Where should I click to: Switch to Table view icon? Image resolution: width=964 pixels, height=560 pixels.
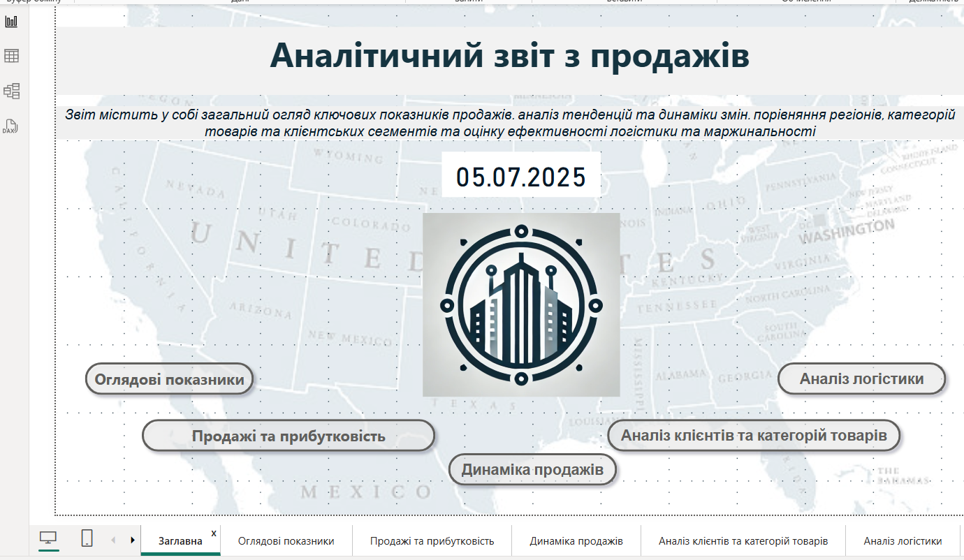tap(11, 56)
